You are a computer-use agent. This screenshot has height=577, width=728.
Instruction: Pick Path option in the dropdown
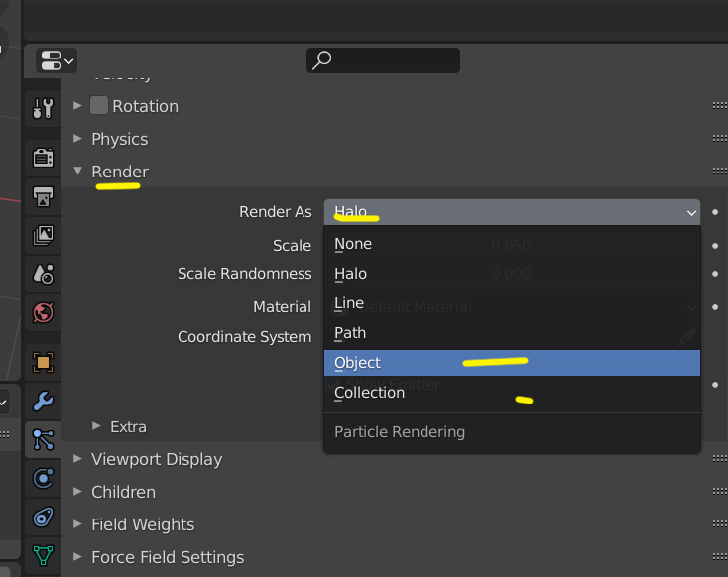point(351,333)
